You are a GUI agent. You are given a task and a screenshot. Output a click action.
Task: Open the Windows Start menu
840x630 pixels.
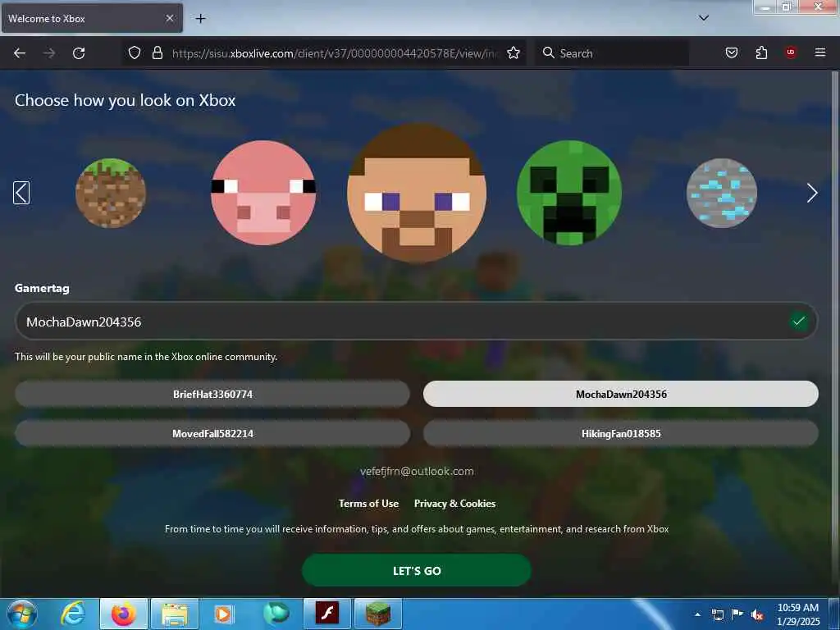point(22,614)
